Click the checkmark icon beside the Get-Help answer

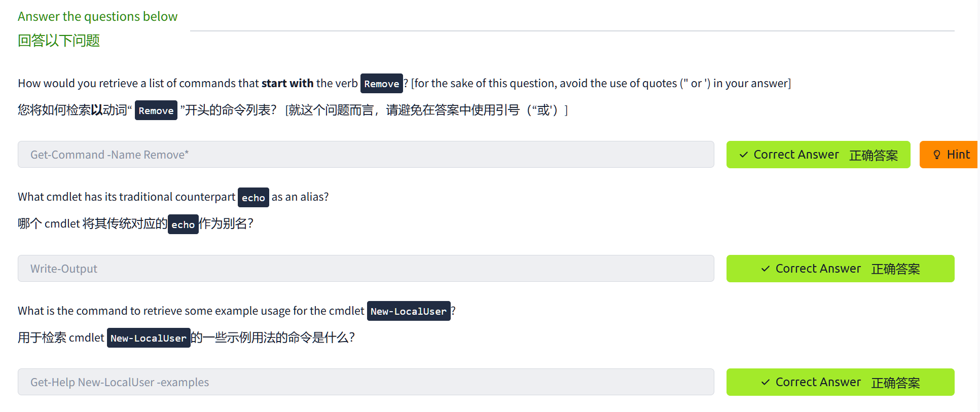coord(766,383)
